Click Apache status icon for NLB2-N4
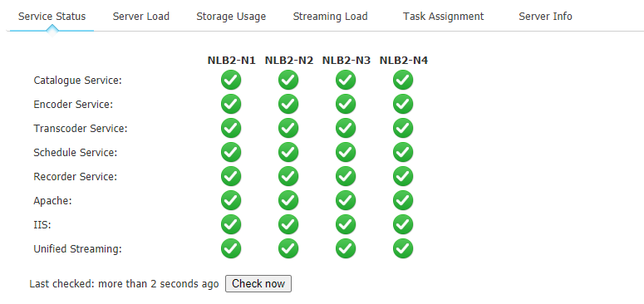 [x=403, y=201]
